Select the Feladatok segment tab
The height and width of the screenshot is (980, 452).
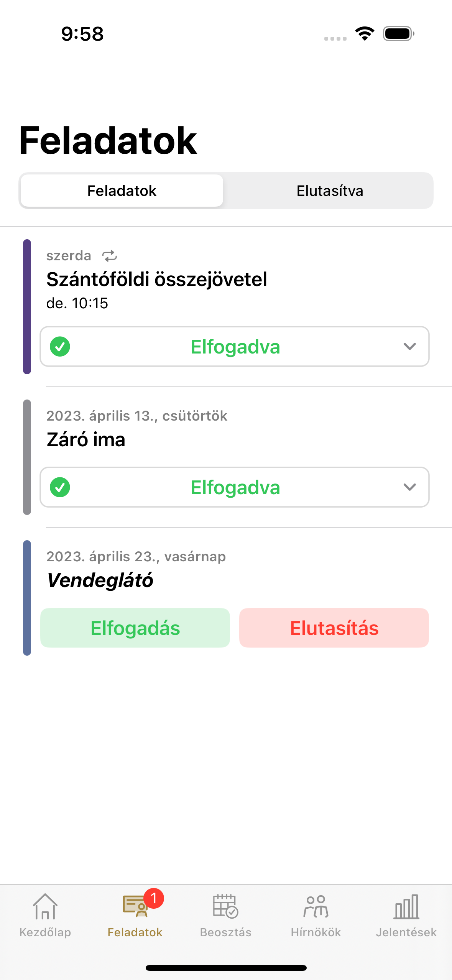click(x=122, y=191)
